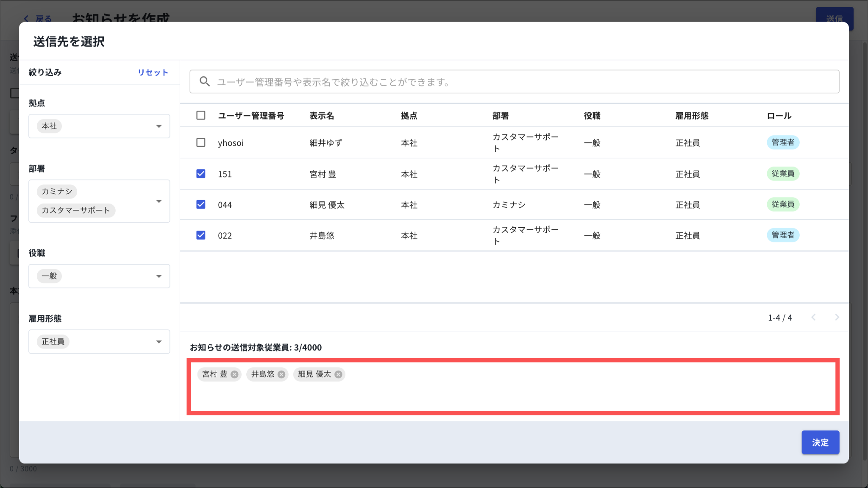Click the リセット link
Screen dimensions: 868x488
click(153, 73)
